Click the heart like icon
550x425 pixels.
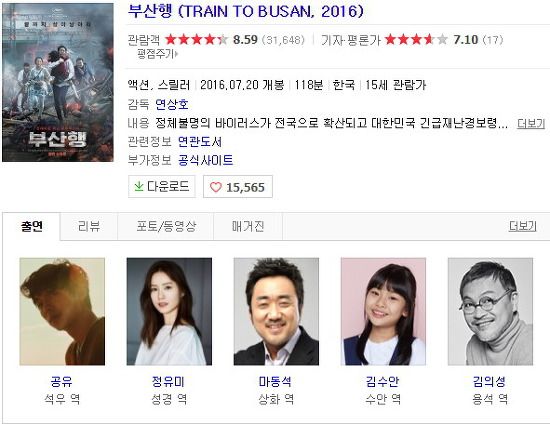tap(216, 187)
